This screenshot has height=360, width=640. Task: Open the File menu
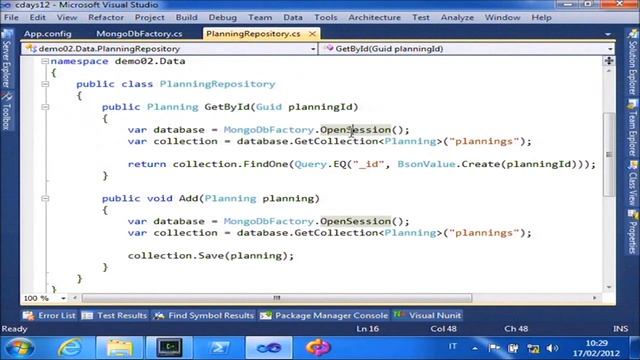point(11,18)
